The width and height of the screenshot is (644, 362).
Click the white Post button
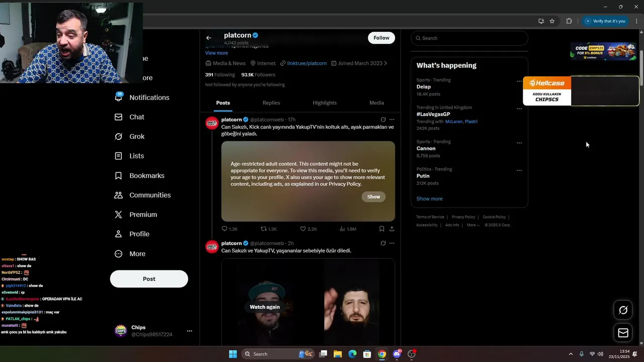point(149,279)
